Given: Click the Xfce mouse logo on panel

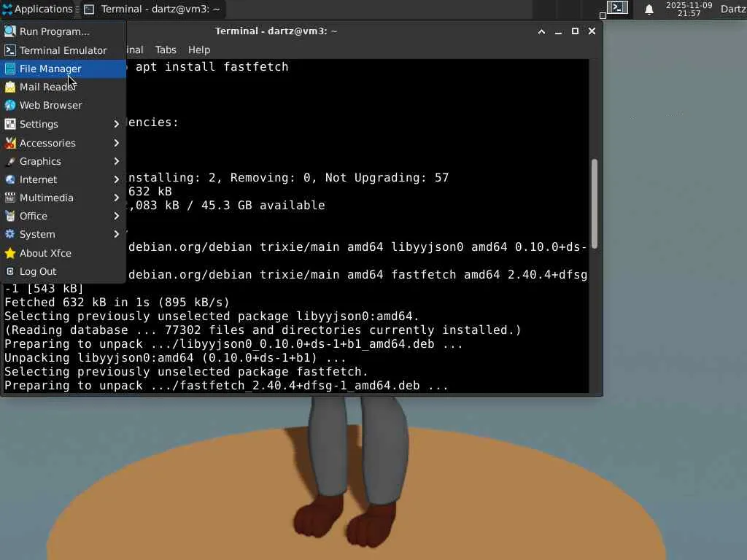Looking at the screenshot, I should tap(7, 9).
